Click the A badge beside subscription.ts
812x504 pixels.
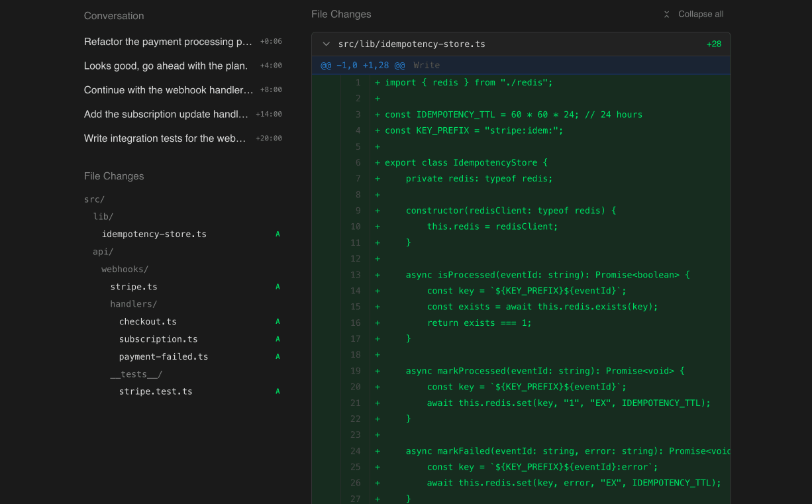coord(278,338)
